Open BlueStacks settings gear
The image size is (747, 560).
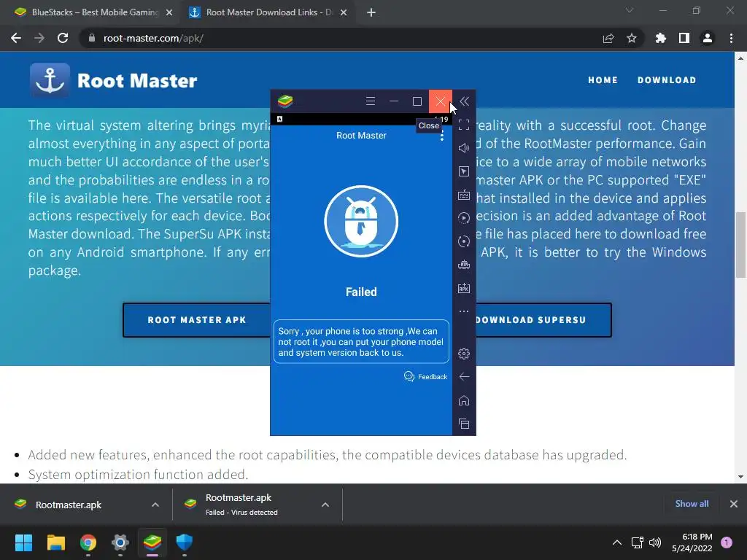point(464,354)
